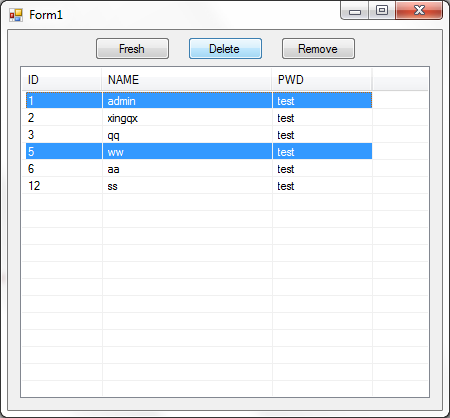Screen dimensions: 450x418
Task: Select the 'admin' name cell
Action: pos(187,100)
